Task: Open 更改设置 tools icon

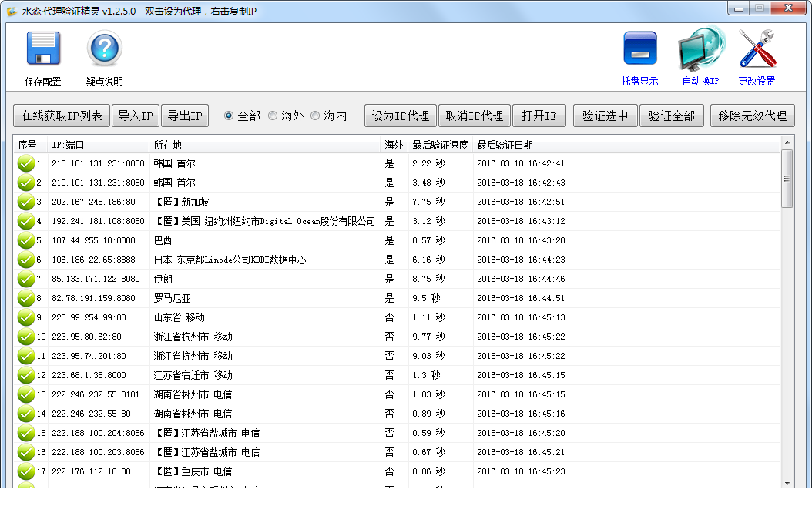Action: click(x=757, y=49)
